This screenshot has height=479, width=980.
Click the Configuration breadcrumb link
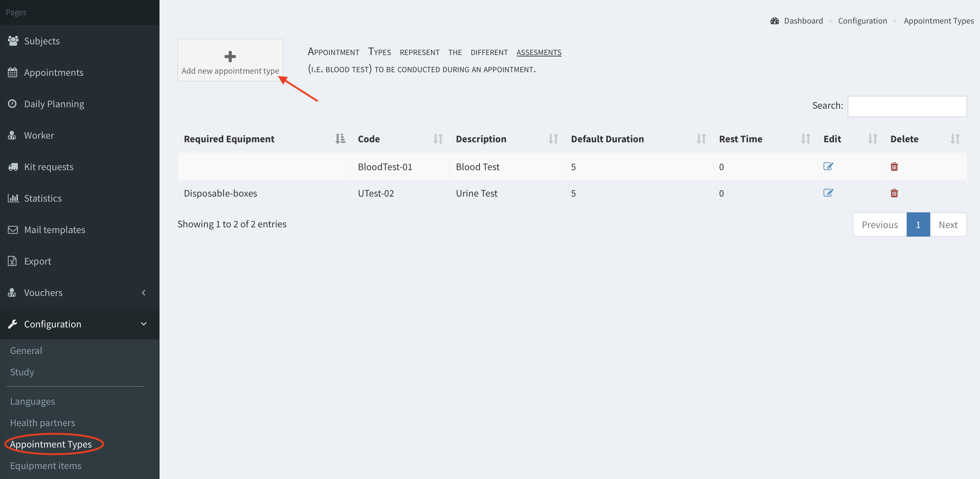[862, 21]
